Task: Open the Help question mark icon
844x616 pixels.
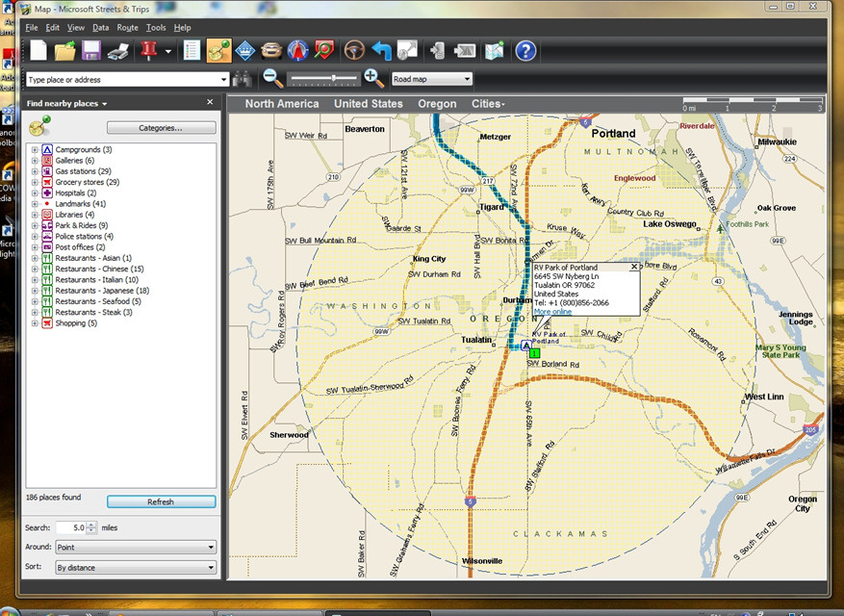Action: pos(525,51)
